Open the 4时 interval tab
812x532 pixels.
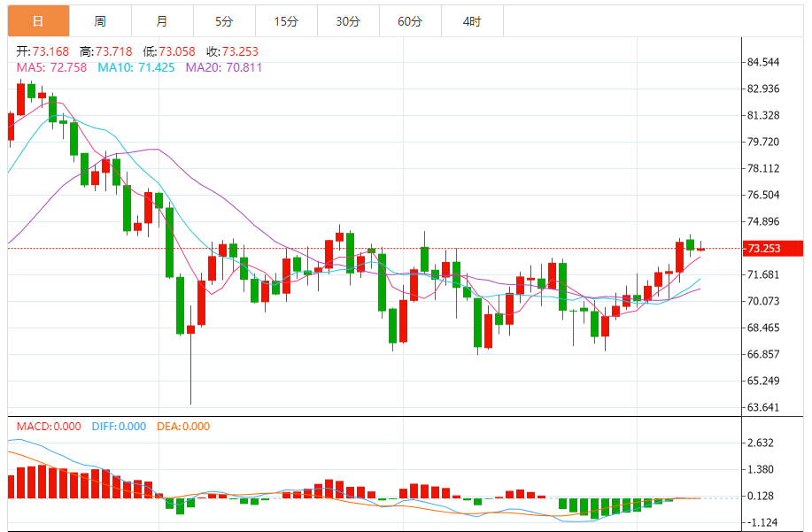(472, 21)
